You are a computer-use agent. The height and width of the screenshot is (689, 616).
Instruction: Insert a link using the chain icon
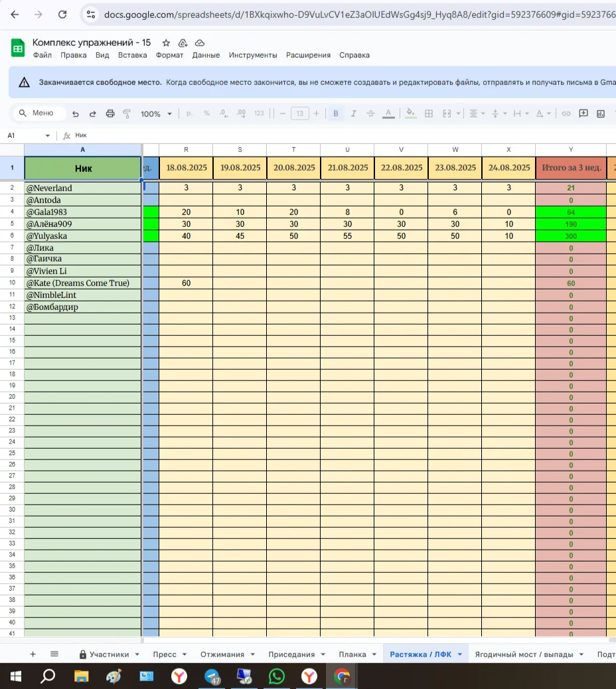[566, 114]
